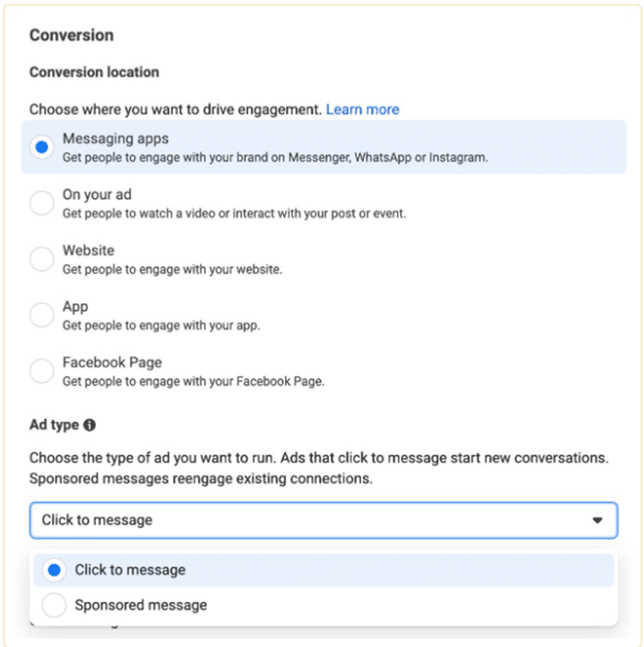Image resolution: width=644 pixels, height=647 pixels.
Task: Click the Conversion location heading
Action: [x=94, y=72]
